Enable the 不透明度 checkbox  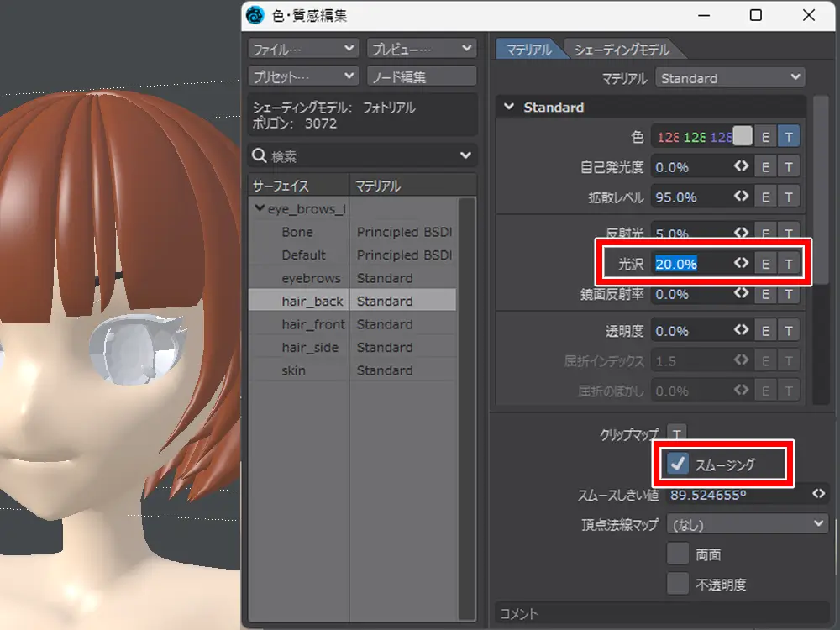pyautogui.click(x=677, y=584)
